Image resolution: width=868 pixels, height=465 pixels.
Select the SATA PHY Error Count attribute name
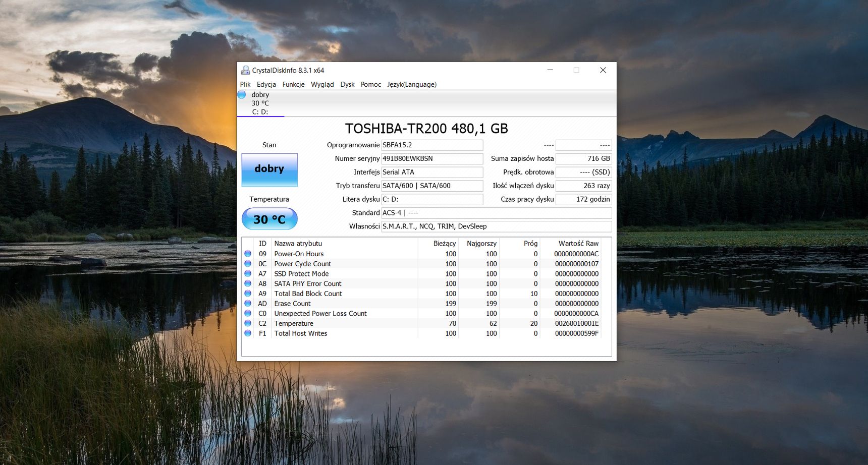[308, 283]
